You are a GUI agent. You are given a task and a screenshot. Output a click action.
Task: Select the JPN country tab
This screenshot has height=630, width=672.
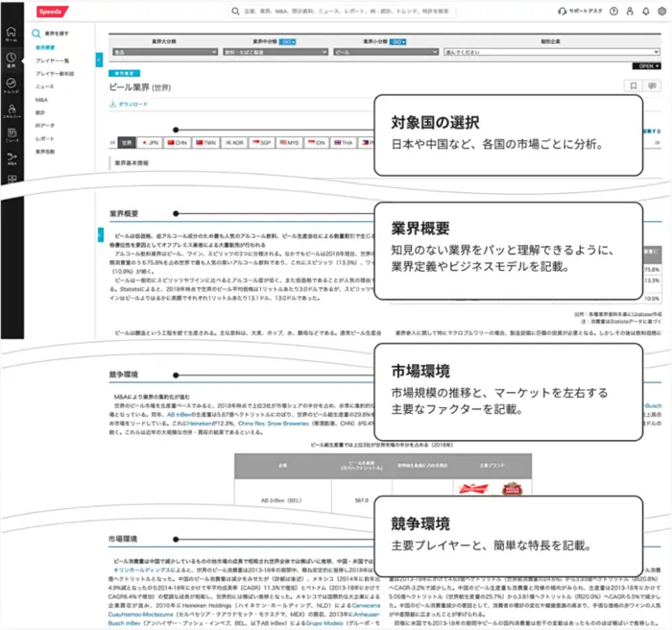[151, 142]
